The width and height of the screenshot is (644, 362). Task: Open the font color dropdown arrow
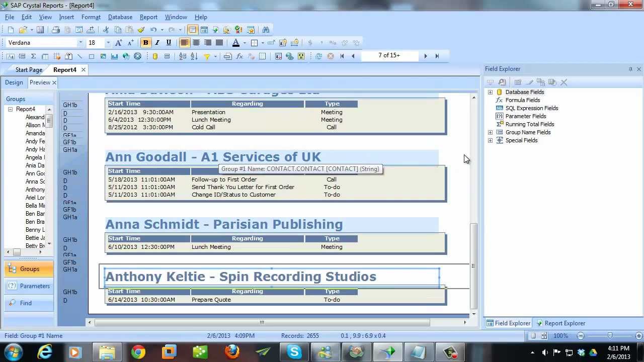[x=245, y=43]
